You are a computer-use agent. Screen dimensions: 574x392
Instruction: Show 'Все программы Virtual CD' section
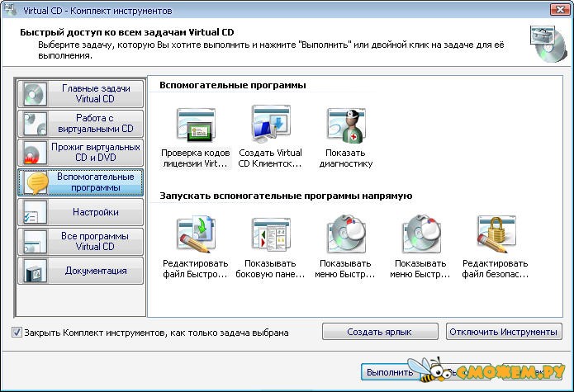tap(81, 241)
